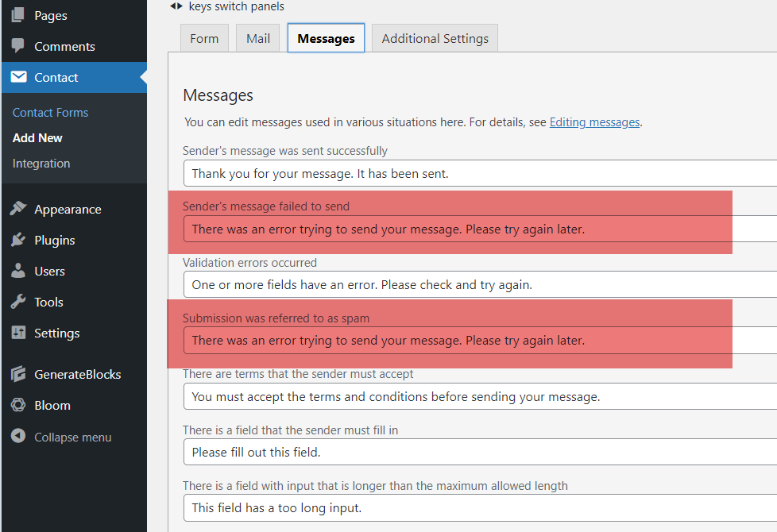The width and height of the screenshot is (777, 532).
Task: Open the Pages menu label
Action: click(51, 15)
